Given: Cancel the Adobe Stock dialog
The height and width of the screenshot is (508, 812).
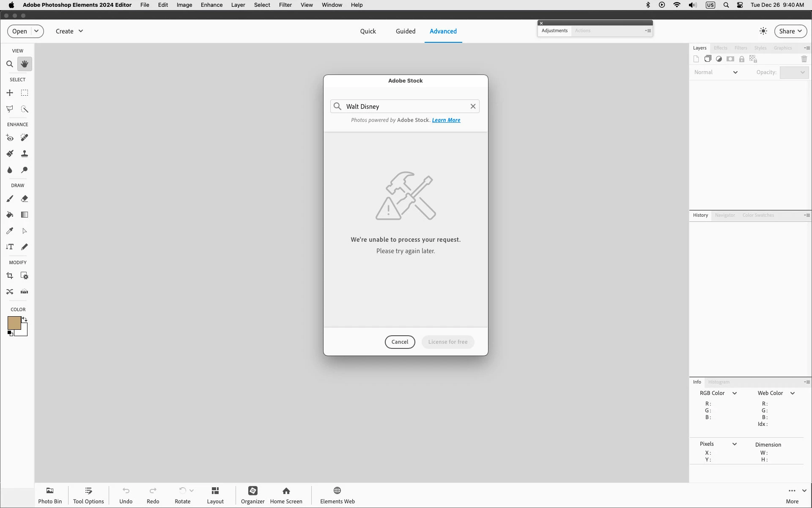Looking at the screenshot, I should point(400,342).
